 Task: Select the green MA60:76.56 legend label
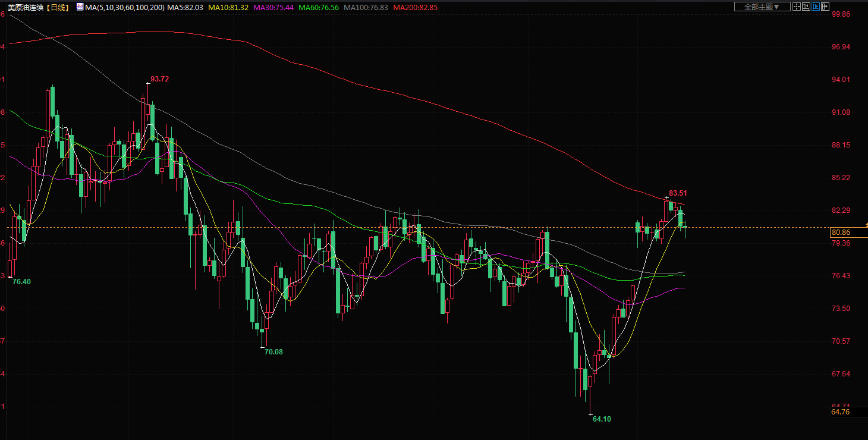[x=318, y=8]
